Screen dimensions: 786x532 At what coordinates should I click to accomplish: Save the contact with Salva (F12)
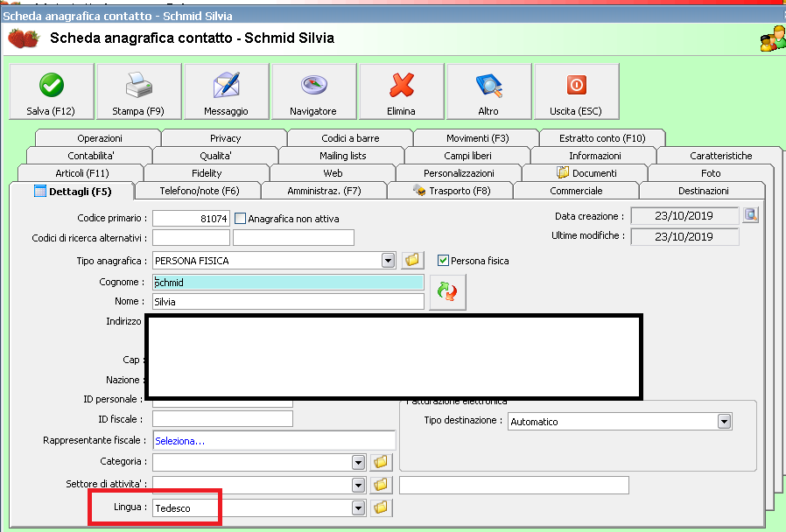point(51,91)
